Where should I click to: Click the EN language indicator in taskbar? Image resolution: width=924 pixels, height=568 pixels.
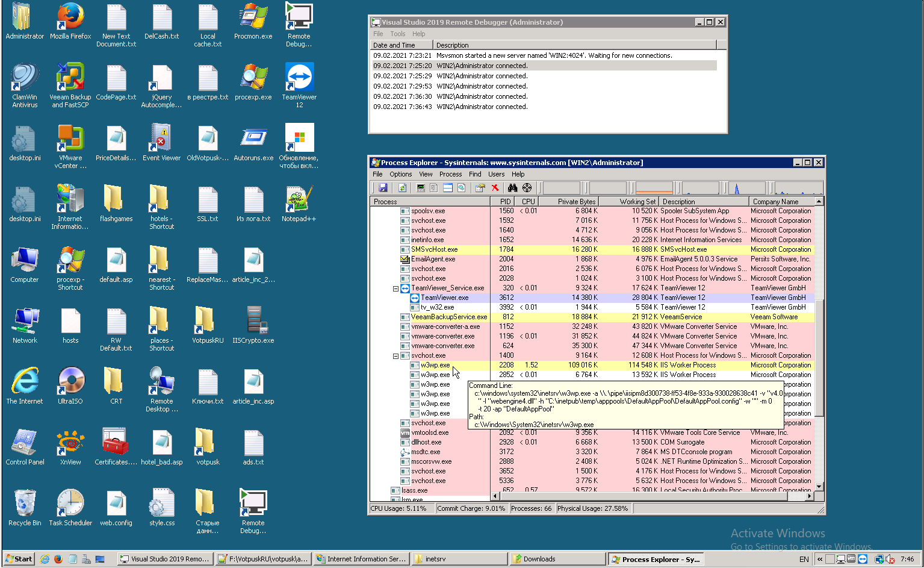tap(804, 559)
